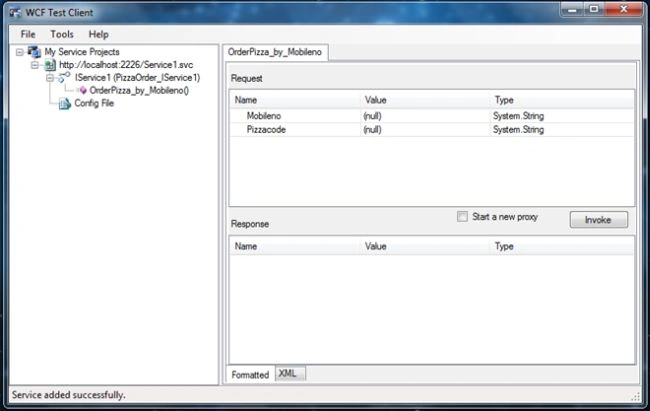Viewport: 650px width, 411px height.
Task: Select http://localhost:2226/Service1.svc tree item
Action: pyautogui.click(x=126, y=65)
